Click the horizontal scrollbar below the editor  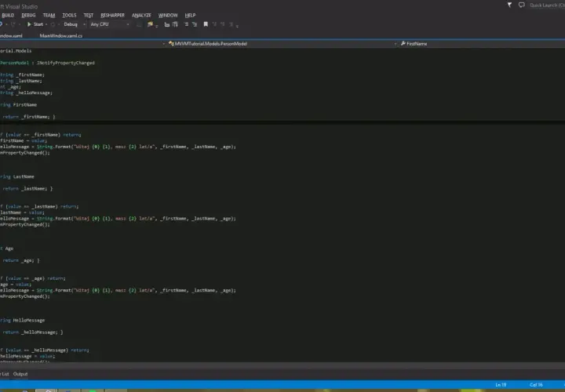[282, 365]
